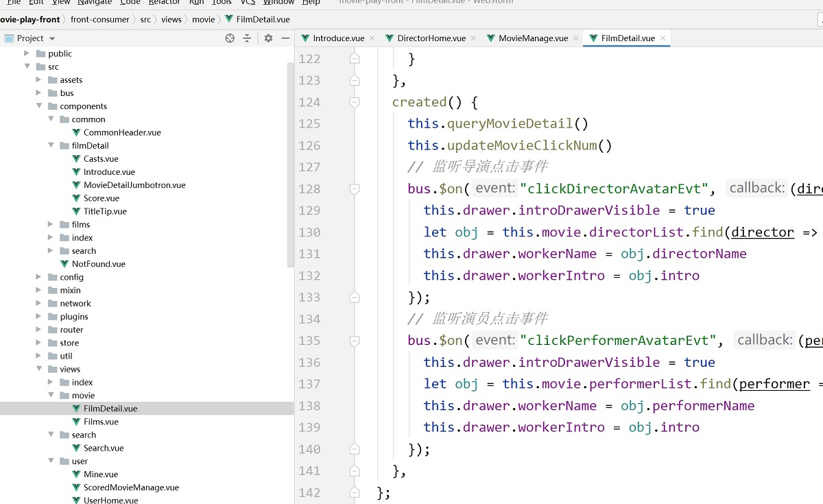Close the Introduce.vue tab
This screenshot has width=823, height=504.
pyautogui.click(x=372, y=38)
